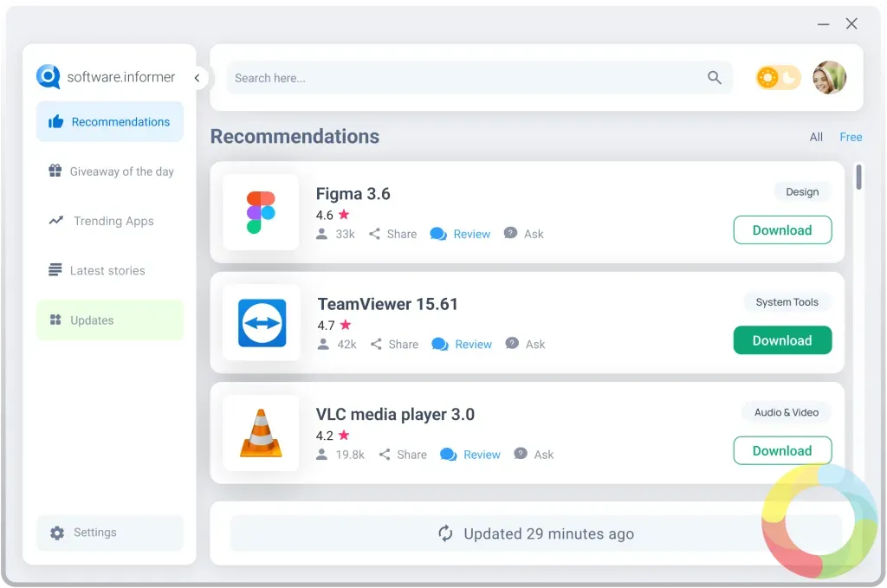Share the VLC media player app
This screenshot has height=588, width=887.
tap(404, 455)
